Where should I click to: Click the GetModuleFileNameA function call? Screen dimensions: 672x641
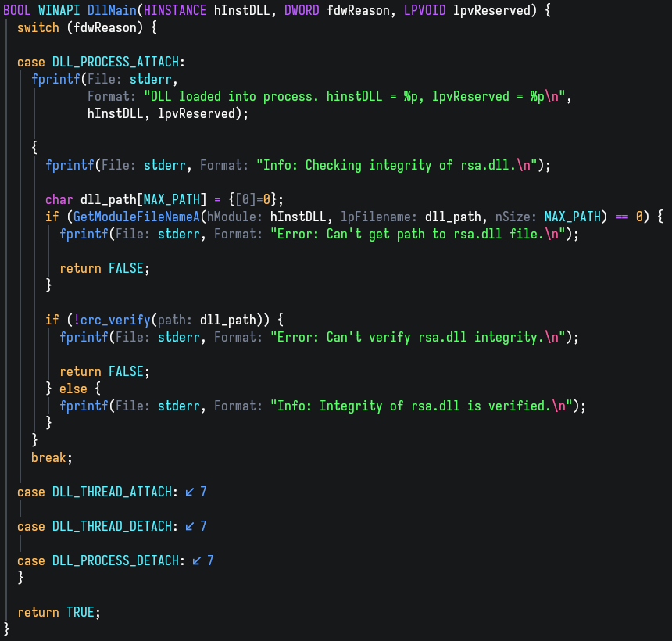click(136, 217)
